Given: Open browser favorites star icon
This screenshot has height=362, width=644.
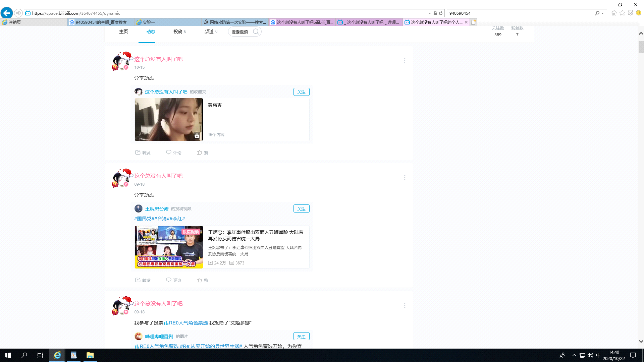Looking at the screenshot, I should point(622,13).
